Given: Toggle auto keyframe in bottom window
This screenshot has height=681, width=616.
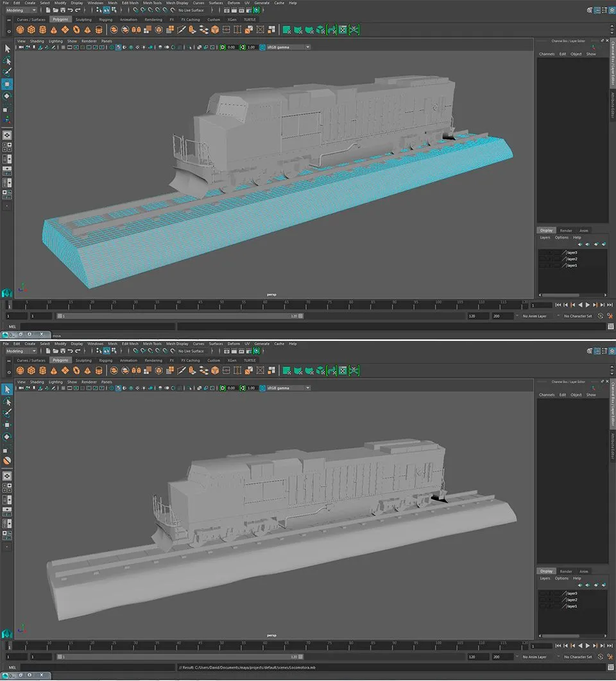Looking at the screenshot, I should (x=601, y=657).
